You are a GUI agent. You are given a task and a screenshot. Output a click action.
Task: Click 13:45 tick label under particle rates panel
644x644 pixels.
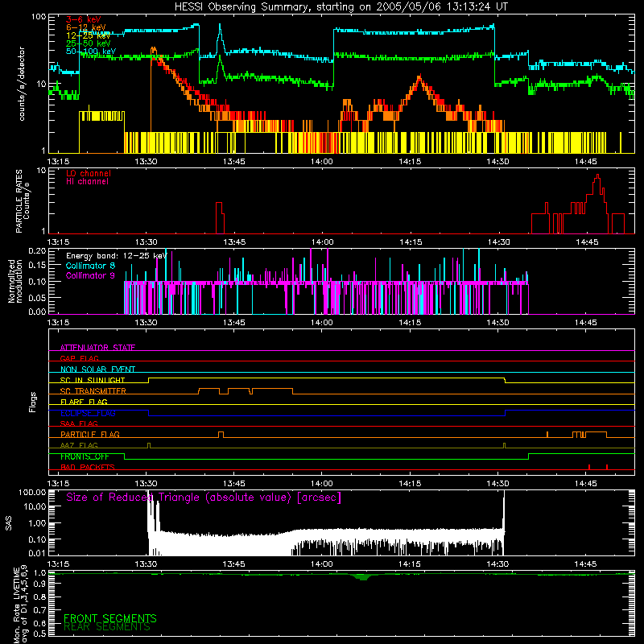tap(234, 242)
